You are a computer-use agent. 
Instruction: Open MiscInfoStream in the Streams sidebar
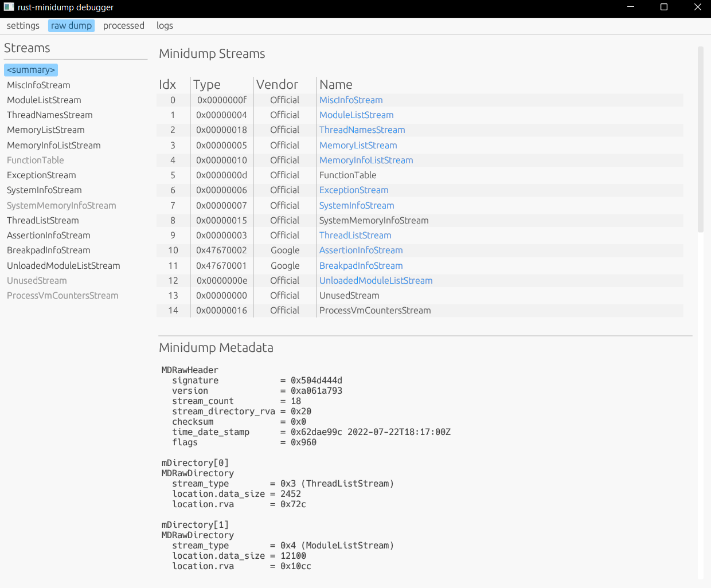point(38,85)
